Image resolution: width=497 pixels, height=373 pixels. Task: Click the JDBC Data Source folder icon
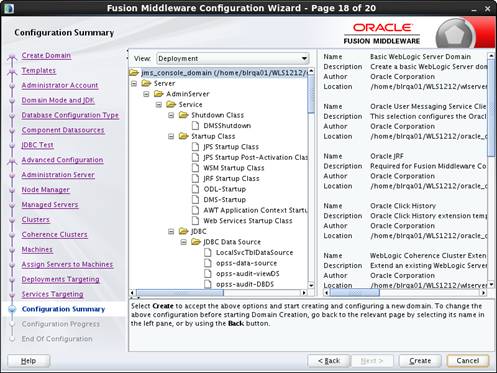[x=196, y=242]
